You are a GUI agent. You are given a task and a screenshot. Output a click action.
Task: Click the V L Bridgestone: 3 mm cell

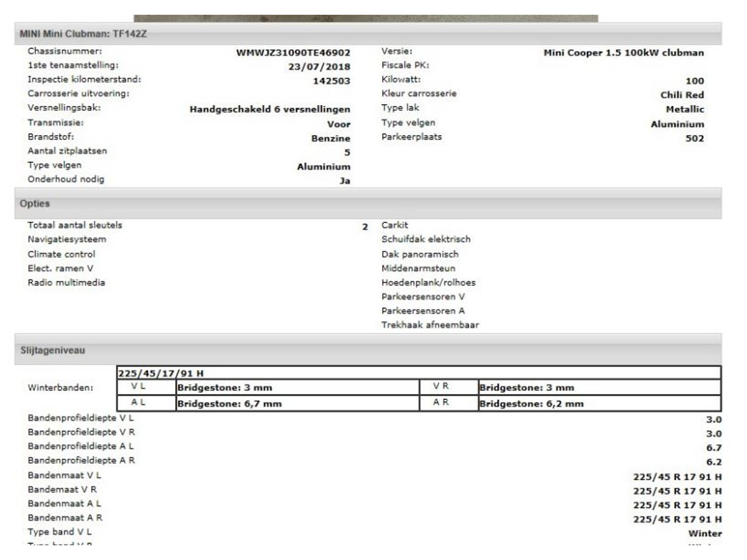pos(298,387)
